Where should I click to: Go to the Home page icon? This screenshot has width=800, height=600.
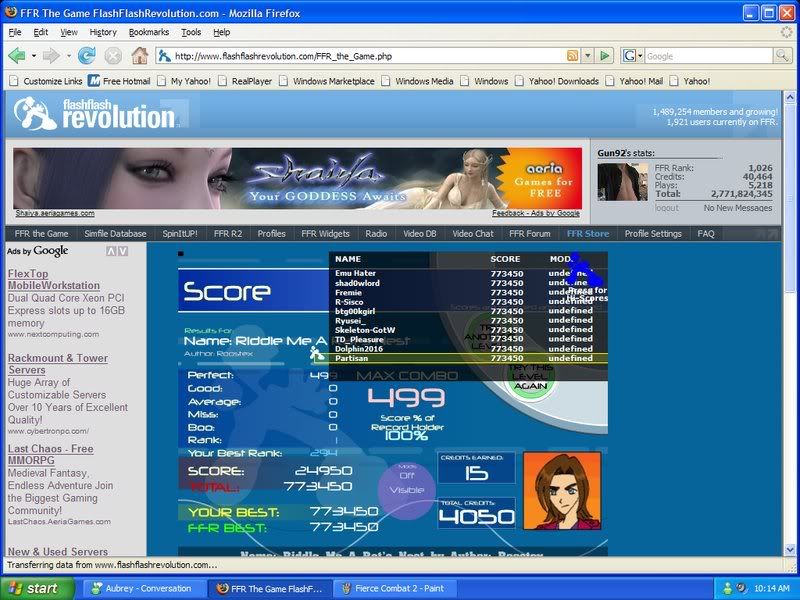(139, 56)
